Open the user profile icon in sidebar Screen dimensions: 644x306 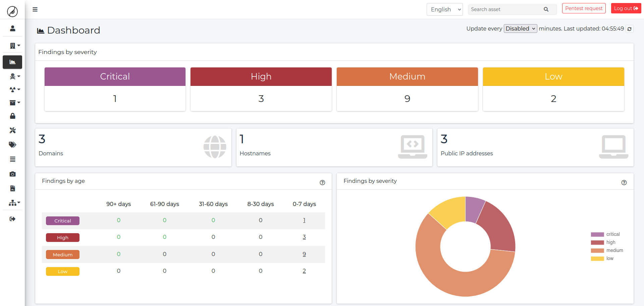point(12,28)
